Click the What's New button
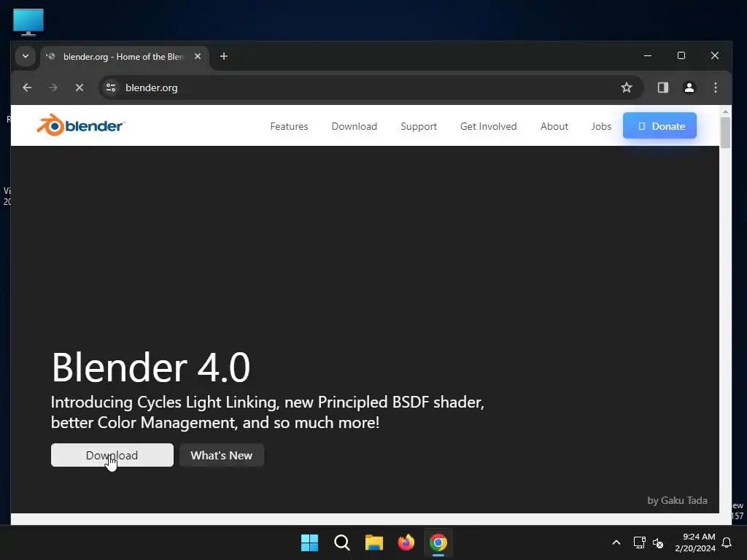Image resolution: width=747 pixels, height=560 pixels. pos(222,455)
